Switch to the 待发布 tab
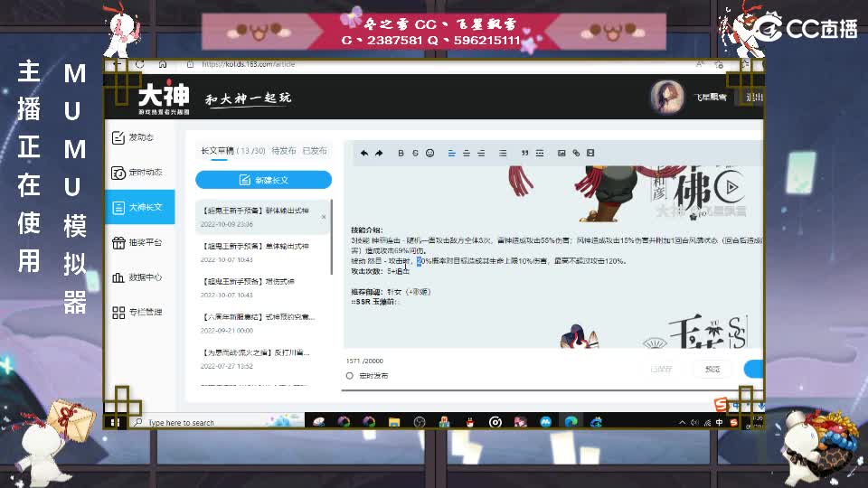Image resolution: width=868 pixels, height=488 pixels. click(283, 151)
